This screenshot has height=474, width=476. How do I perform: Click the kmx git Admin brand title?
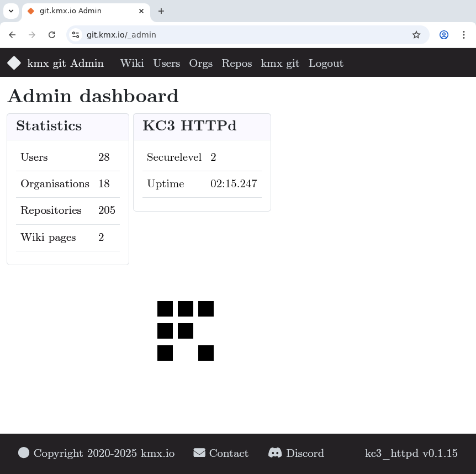pos(65,64)
